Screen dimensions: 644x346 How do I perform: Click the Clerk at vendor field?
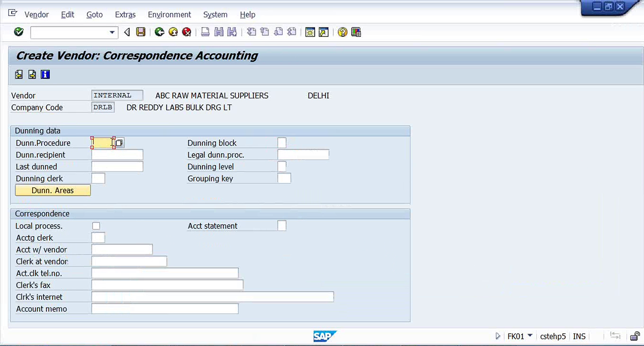pos(129,261)
